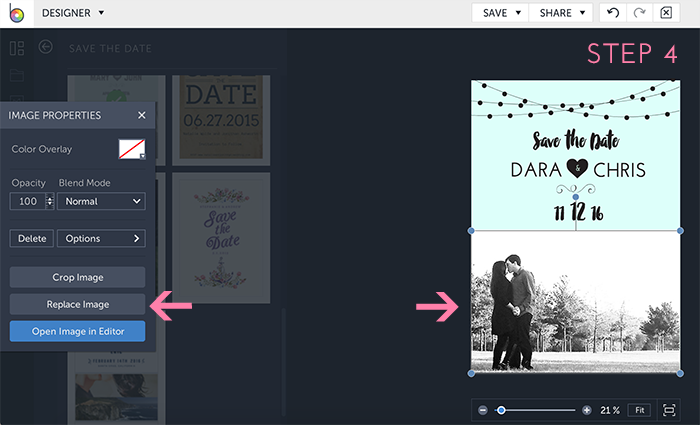Click the BeFunky logo icon
Viewport: 700px width, 425px height.
[x=17, y=13]
